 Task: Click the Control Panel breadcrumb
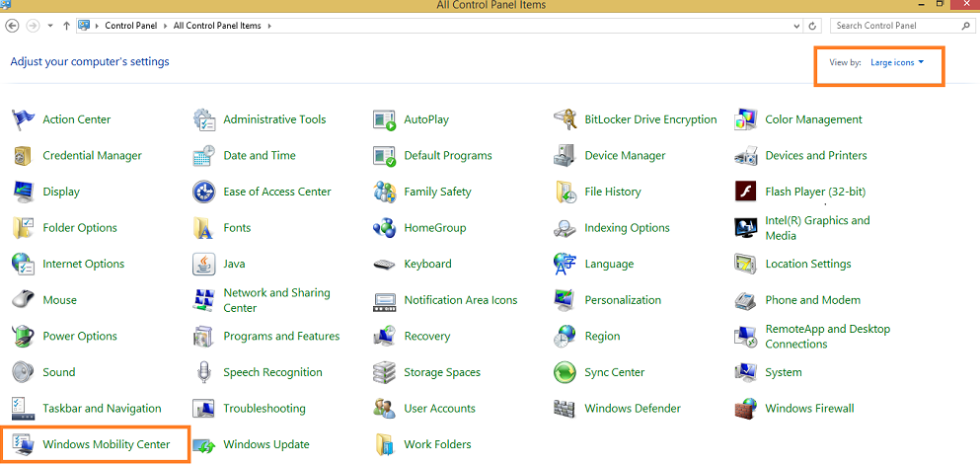click(x=130, y=27)
